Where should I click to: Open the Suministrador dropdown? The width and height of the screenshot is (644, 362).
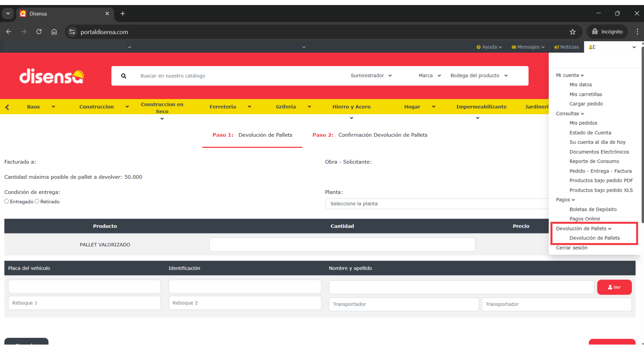pos(371,76)
